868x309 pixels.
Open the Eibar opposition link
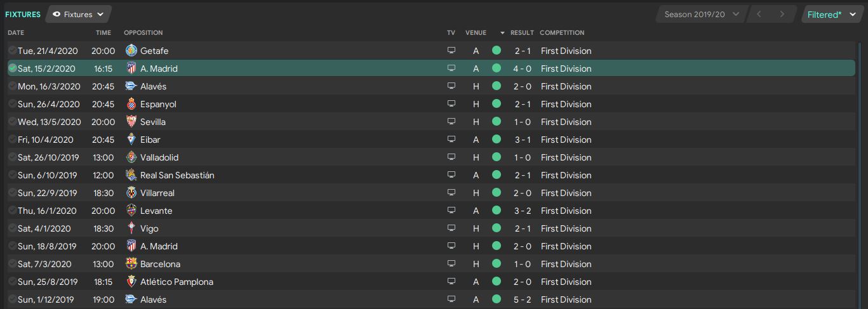(150, 140)
